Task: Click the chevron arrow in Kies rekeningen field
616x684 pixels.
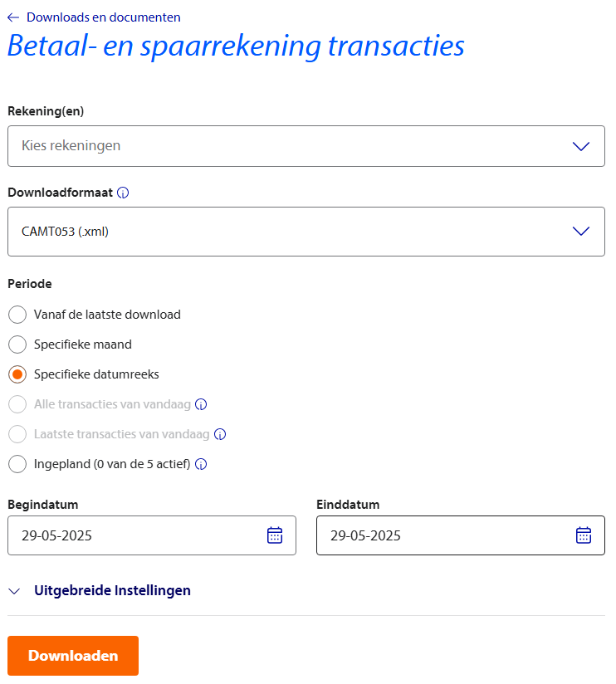Action: coord(581,146)
